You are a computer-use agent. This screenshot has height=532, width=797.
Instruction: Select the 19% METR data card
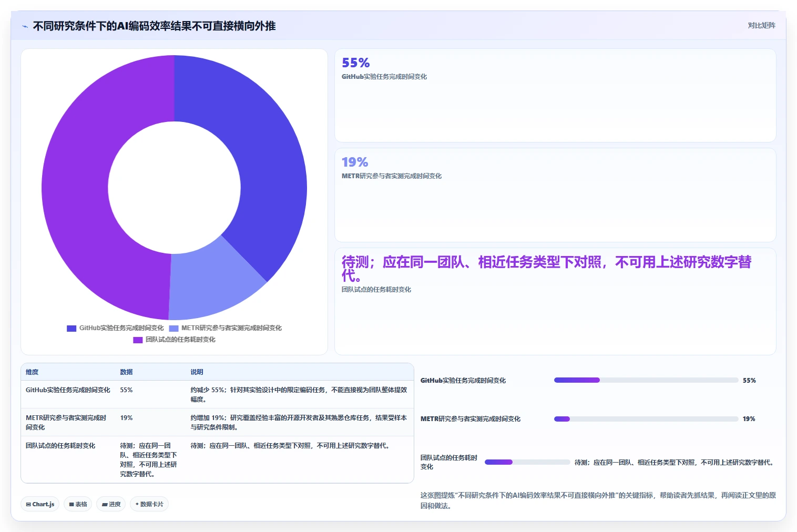point(555,195)
